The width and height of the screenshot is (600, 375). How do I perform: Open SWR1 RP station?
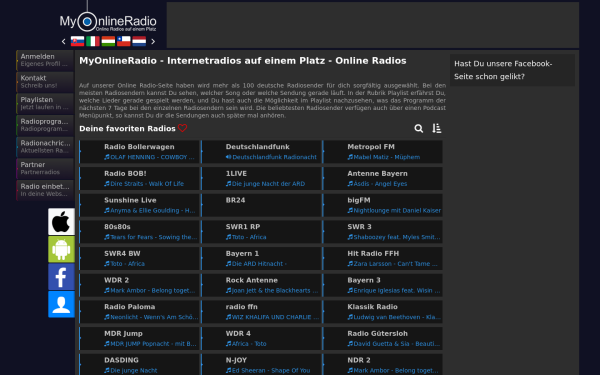[x=261, y=232]
